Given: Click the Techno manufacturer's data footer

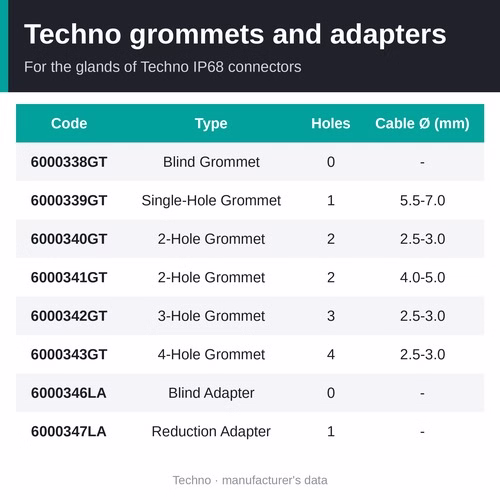Looking at the screenshot, I should pos(250,480).
